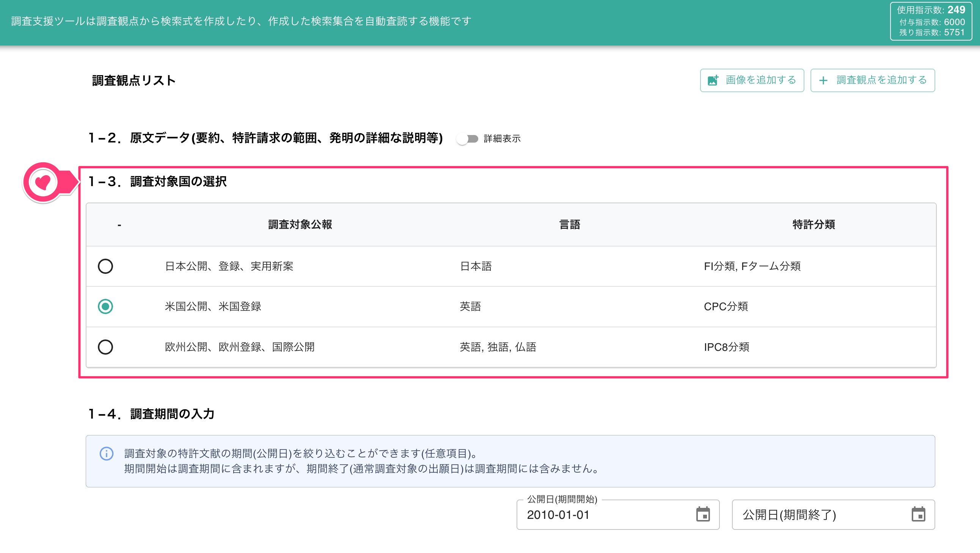980x553 pixels.
Task: Click the FI分類, Fターム分類 cell
Action: click(x=752, y=266)
